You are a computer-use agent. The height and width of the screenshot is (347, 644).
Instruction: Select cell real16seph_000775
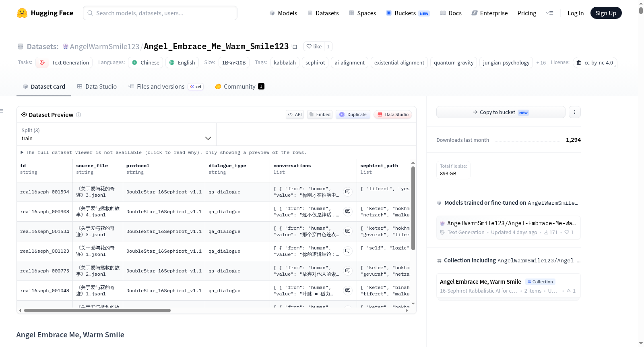(x=45, y=271)
